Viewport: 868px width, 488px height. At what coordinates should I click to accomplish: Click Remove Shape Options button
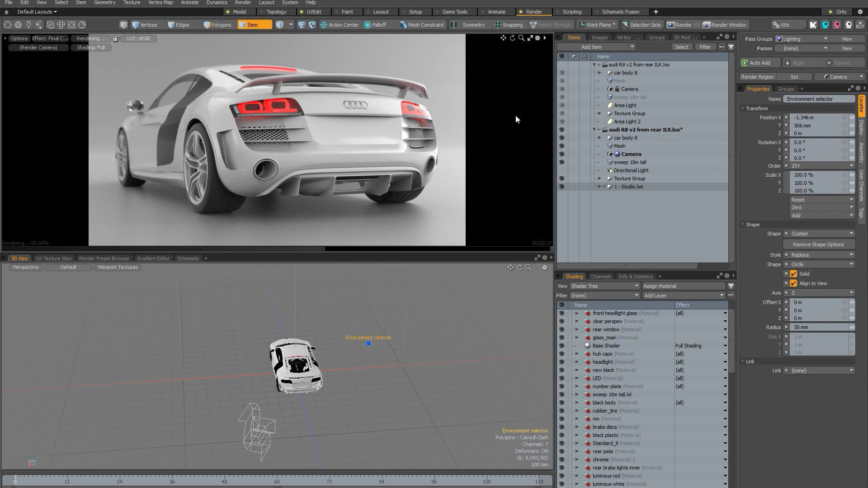tap(818, 244)
